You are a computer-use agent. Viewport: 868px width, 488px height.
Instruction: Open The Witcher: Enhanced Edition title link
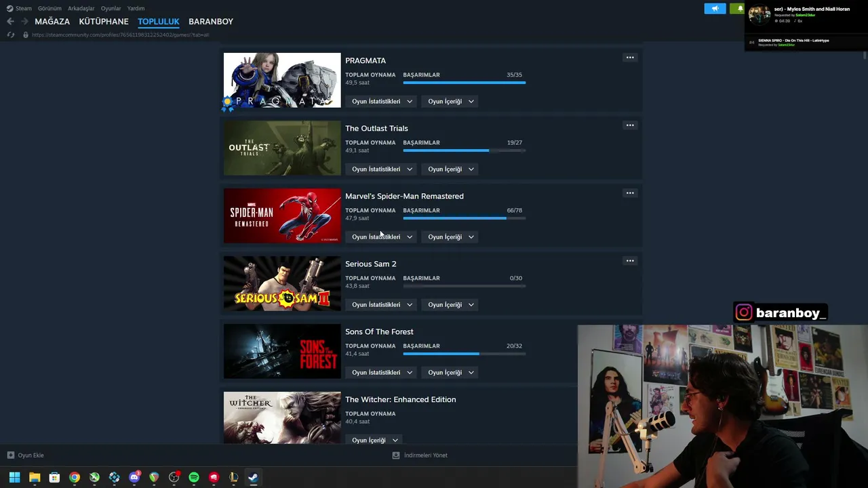coord(400,400)
